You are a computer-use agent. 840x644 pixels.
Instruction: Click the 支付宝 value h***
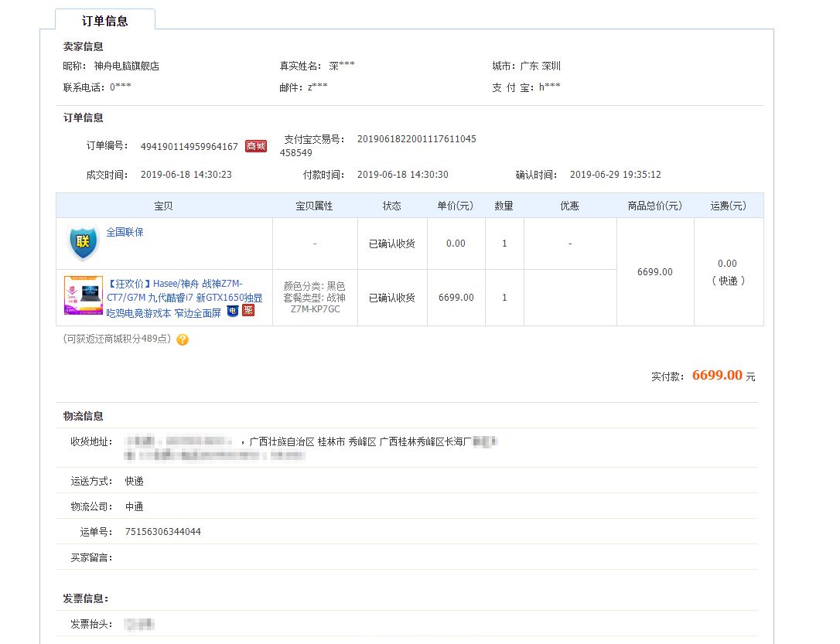pyautogui.click(x=550, y=87)
